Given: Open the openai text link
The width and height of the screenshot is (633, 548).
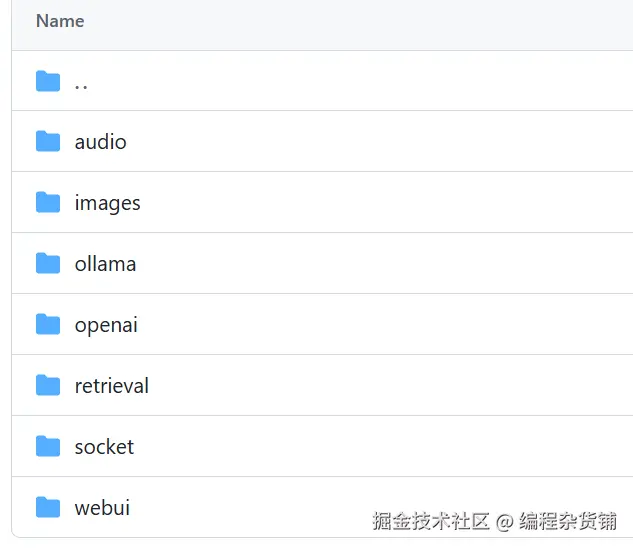Looking at the screenshot, I should click(106, 325).
